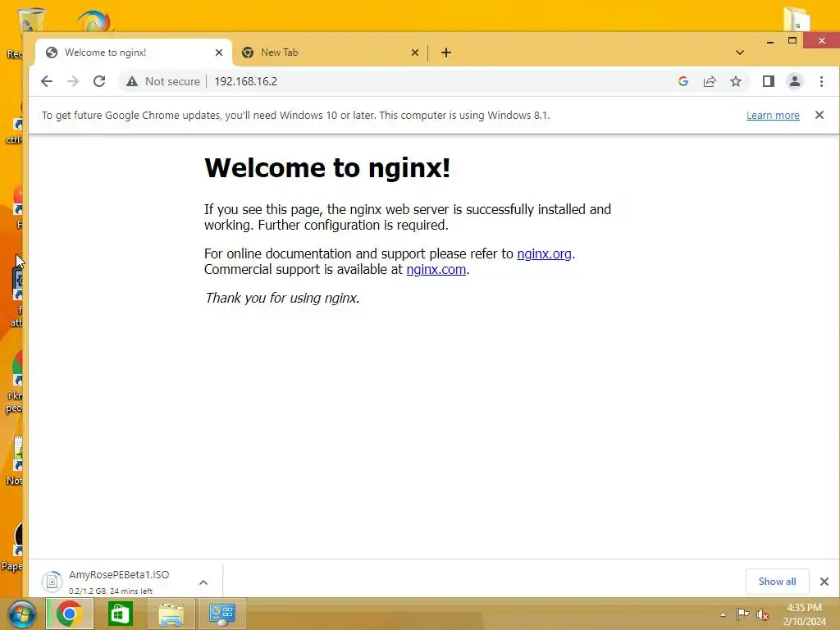
Task: Follow the nginx.org link
Action: [544, 254]
